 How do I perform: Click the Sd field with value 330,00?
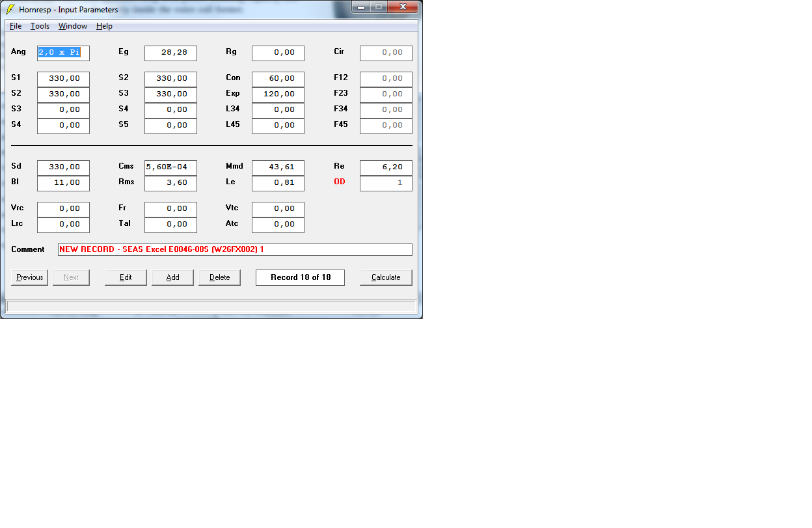(x=63, y=167)
